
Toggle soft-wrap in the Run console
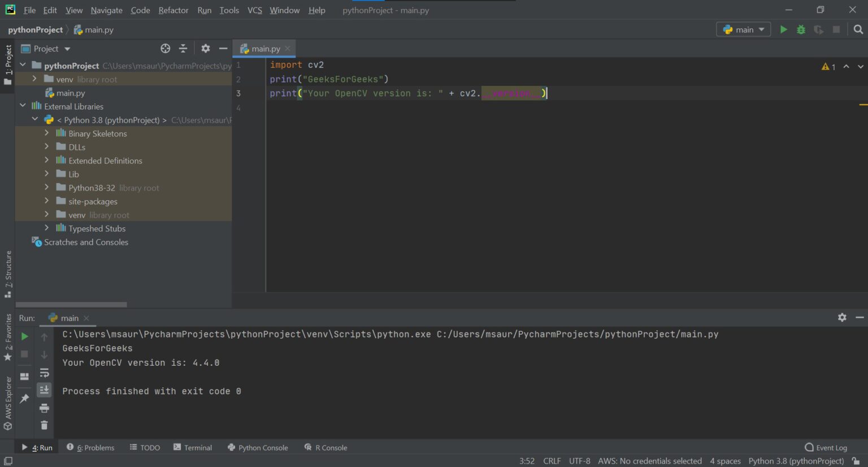click(x=44, y=372)
